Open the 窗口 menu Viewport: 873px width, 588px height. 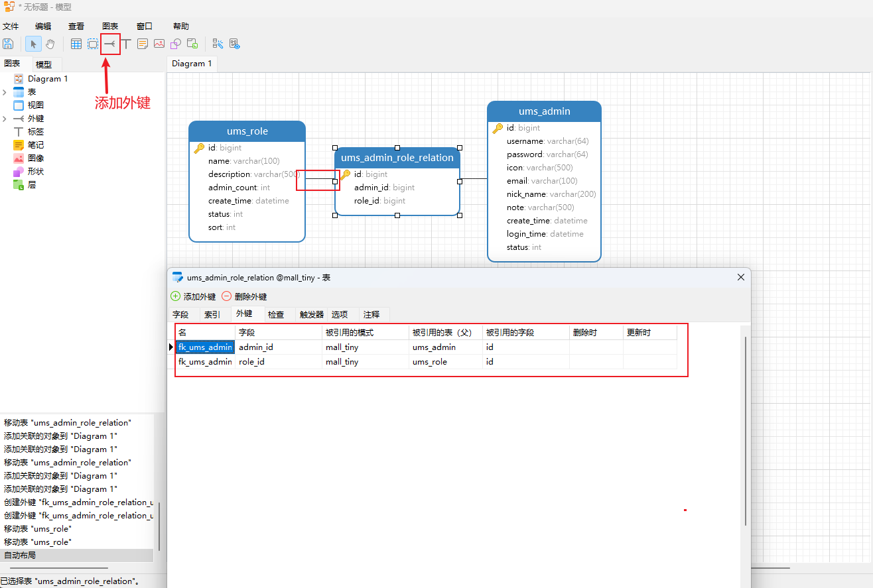145,27
